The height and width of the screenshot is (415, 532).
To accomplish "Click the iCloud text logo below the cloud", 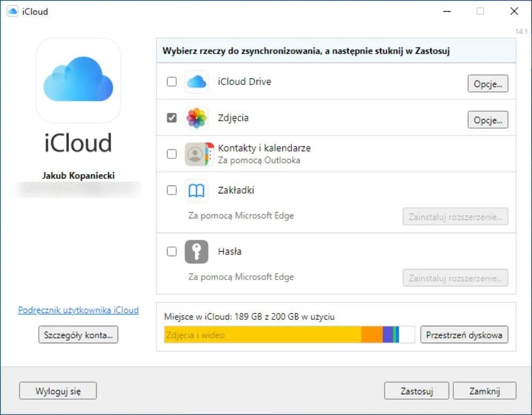I will click(x=78, y=142).
